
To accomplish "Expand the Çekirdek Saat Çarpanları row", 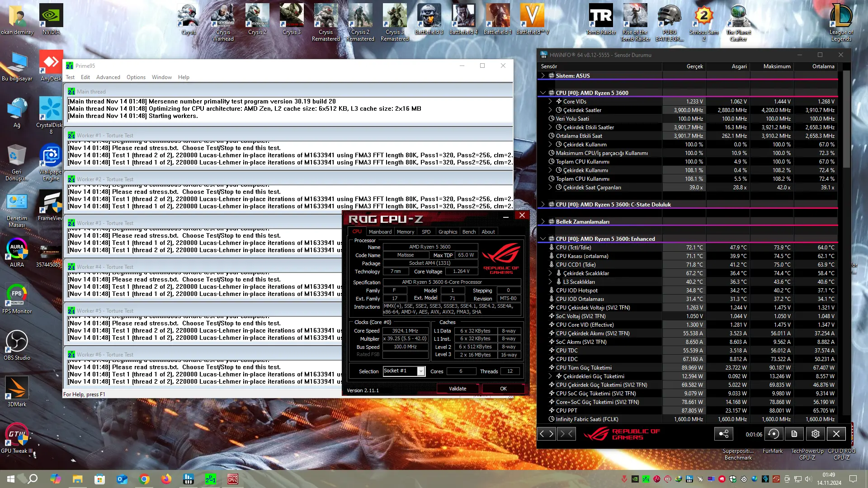I will (x=550, y=187).
